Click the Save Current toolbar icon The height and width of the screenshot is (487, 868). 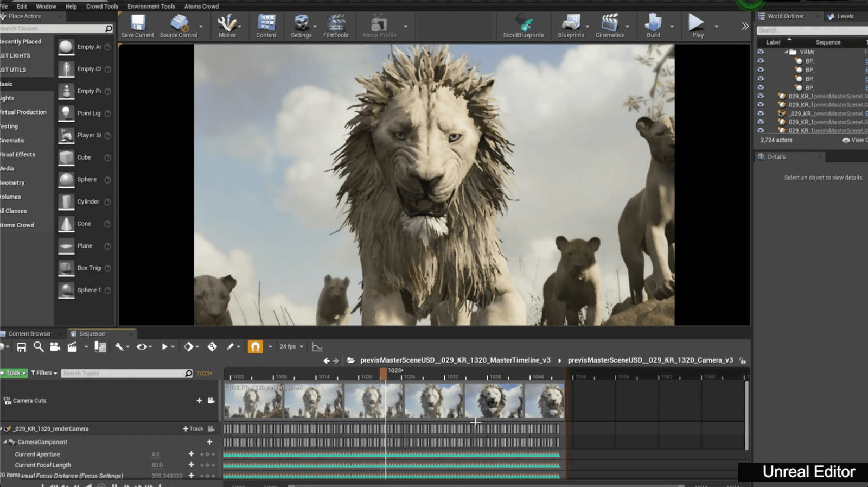[x=138, y=26]
